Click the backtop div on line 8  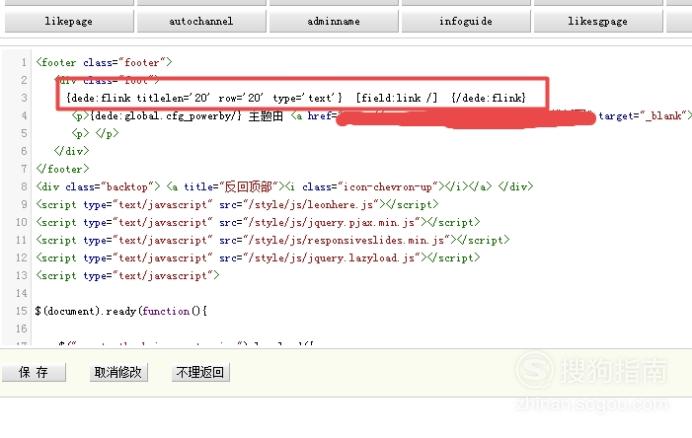(285, 186)
